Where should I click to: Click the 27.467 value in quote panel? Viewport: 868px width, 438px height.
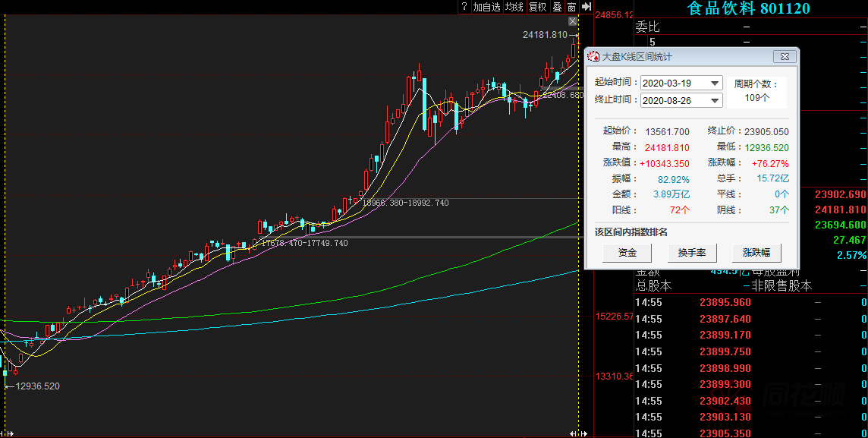click(x=850, y=240)
